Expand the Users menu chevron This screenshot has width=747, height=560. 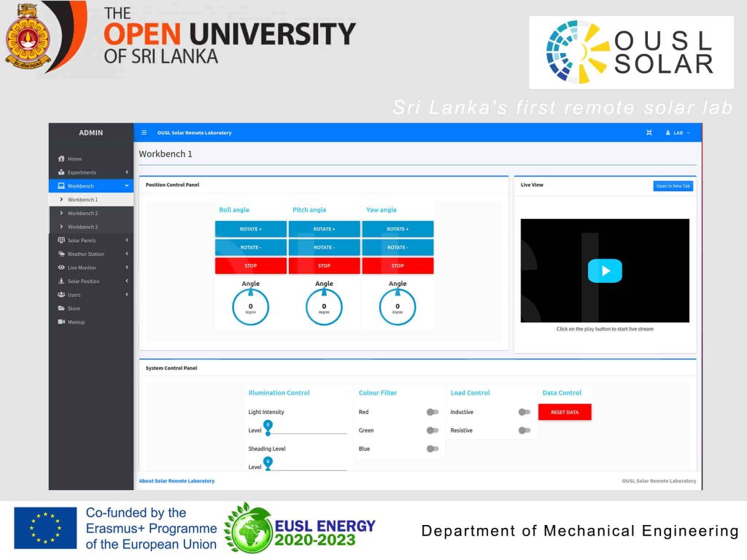(x=127, y=295)
